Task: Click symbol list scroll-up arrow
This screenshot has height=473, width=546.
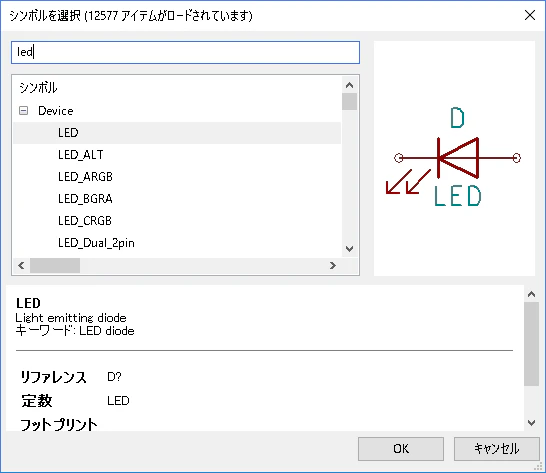Action: coord(350,85)
